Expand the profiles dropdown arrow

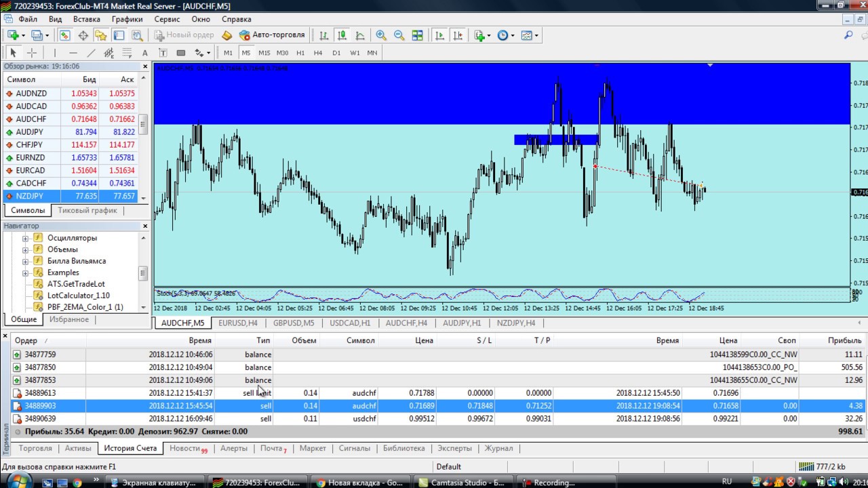pyautogui.click(x=46, y=35)
